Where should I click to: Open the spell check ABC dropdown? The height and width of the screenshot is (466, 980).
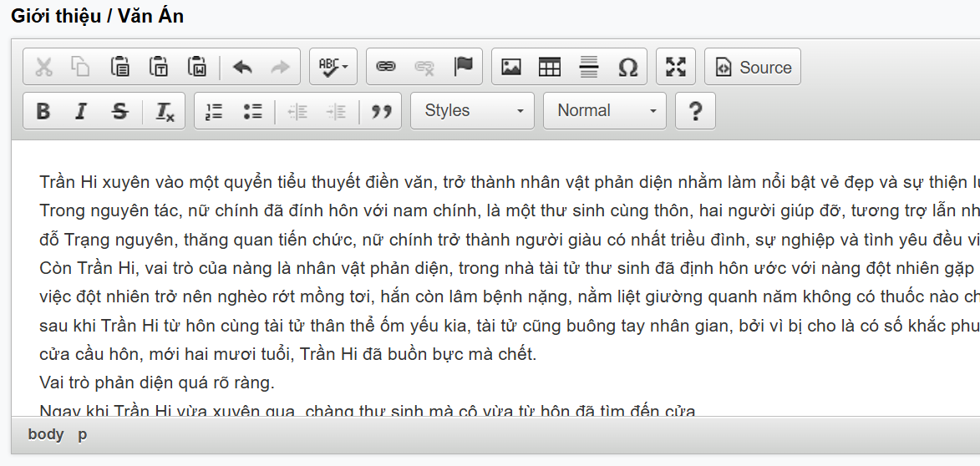pos(333,67)
